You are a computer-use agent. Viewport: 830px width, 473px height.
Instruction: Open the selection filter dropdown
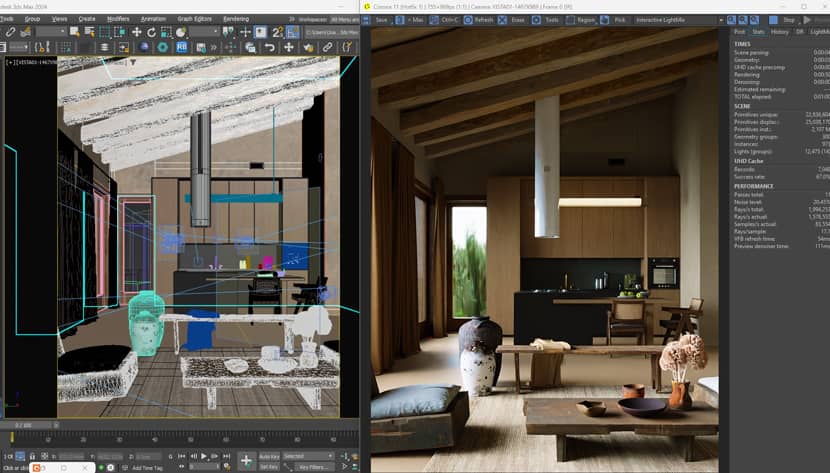tap(51, 32)
